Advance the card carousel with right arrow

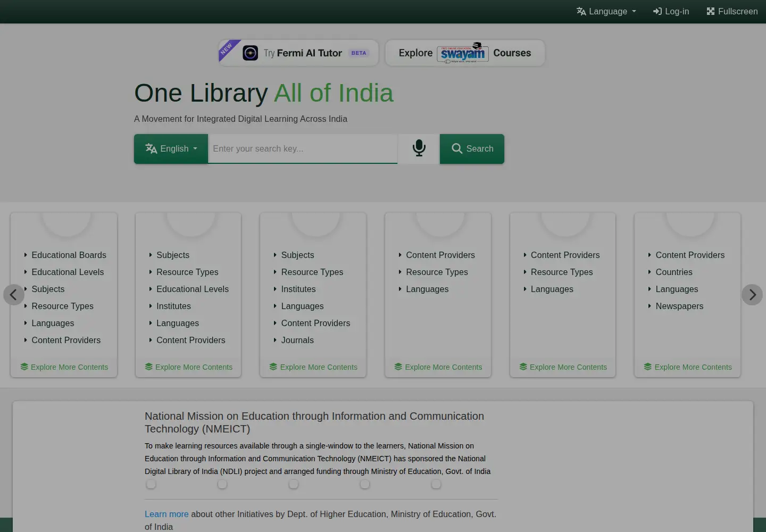tap(752, 295)
